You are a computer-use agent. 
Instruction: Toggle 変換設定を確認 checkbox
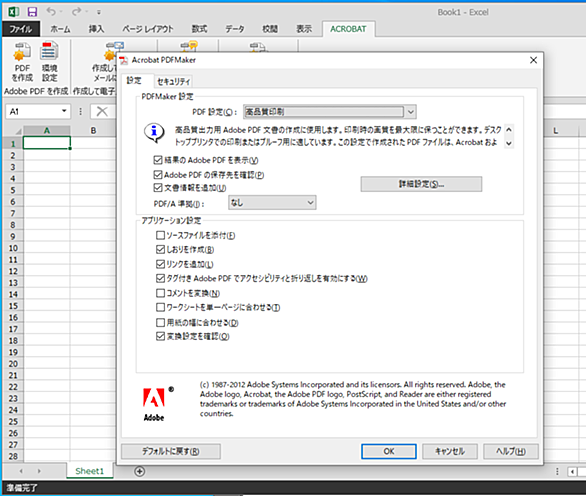tap(160, 336)
